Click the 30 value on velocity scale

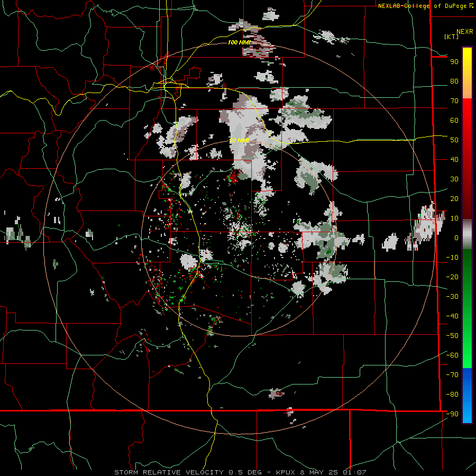[x=454, y=179]
